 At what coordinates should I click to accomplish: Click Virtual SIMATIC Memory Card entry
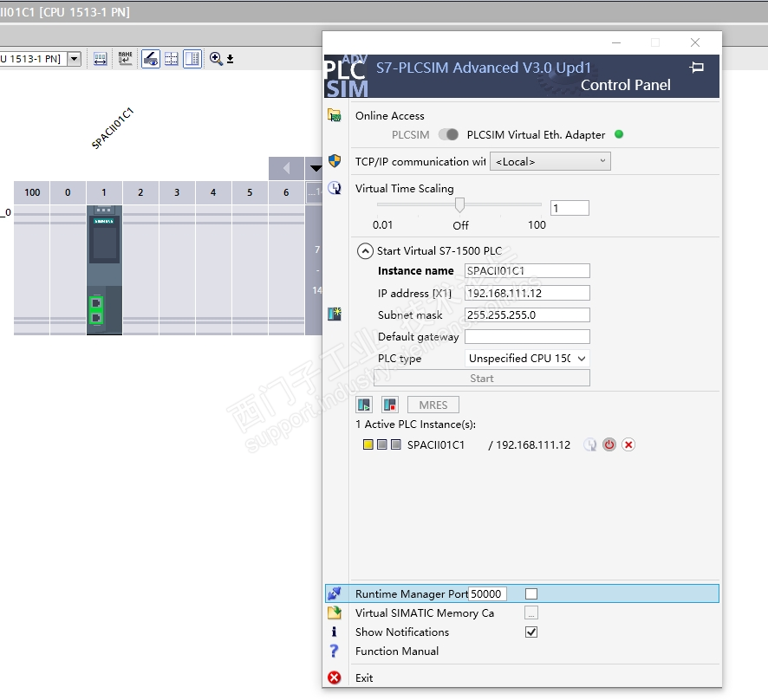(x=425, y=612)
